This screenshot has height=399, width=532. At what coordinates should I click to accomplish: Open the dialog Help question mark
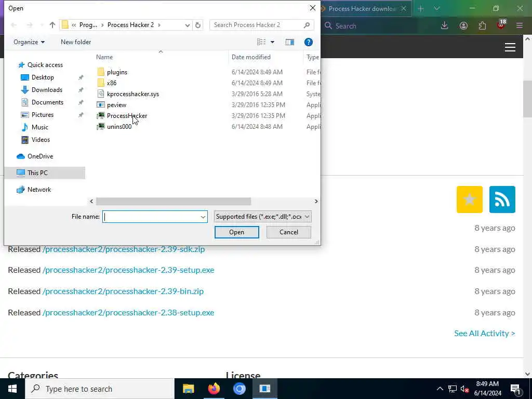[x=309, y=42]
